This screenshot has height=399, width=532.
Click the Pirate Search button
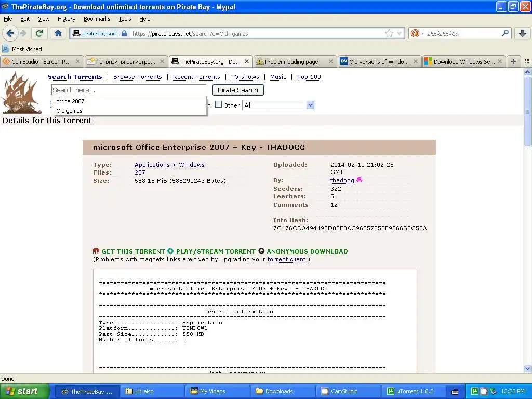click(x=238, y=90)
